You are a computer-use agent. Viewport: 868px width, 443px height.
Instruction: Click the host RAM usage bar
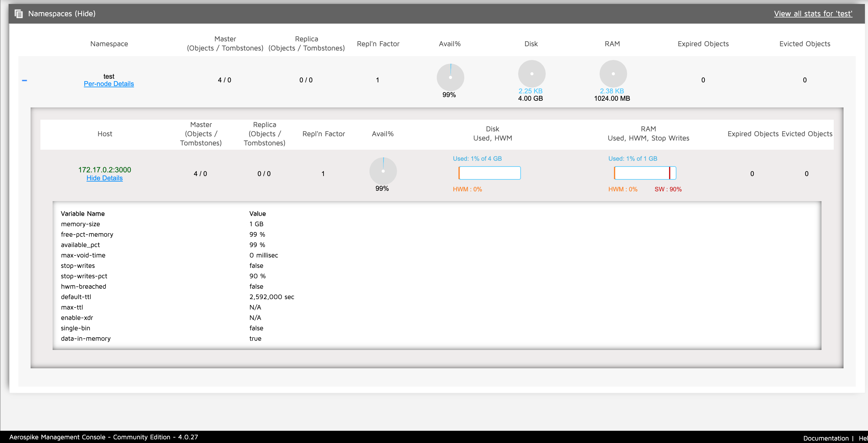[645, 173]
